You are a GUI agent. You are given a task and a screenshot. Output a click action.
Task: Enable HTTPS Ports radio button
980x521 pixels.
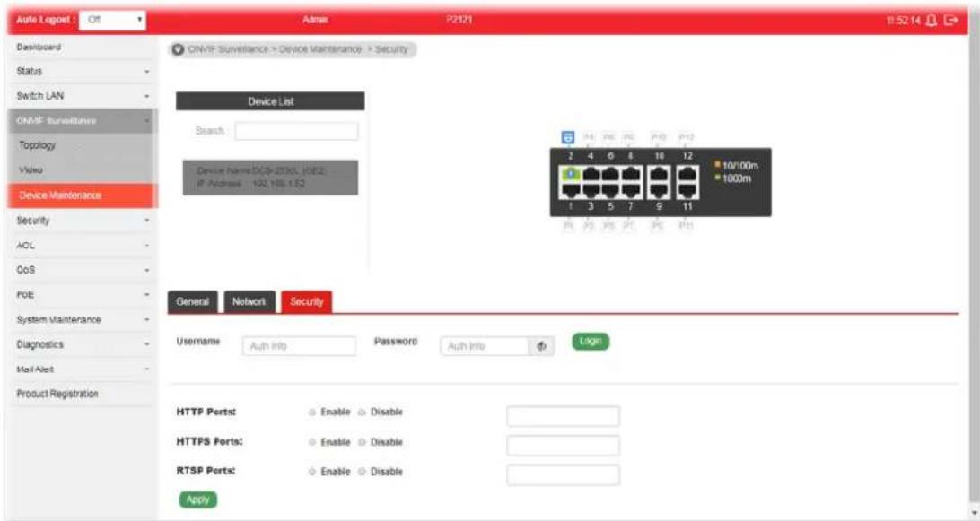coord(312,442)
